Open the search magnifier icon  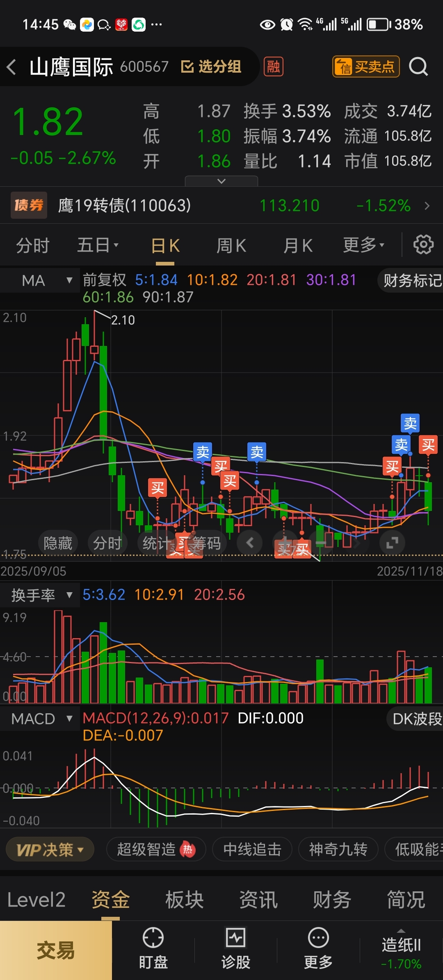point(418,66)
